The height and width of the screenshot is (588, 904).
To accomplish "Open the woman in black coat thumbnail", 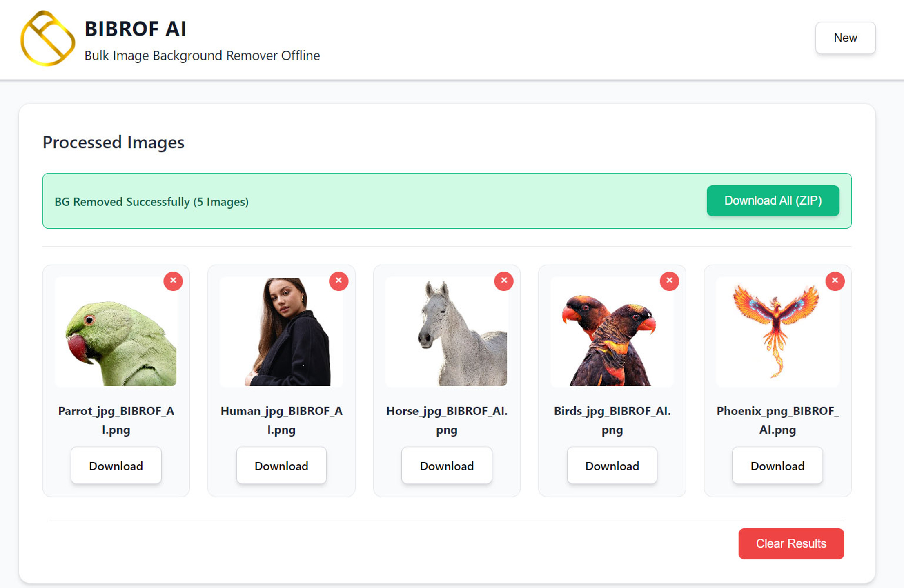I will [281, 332].
